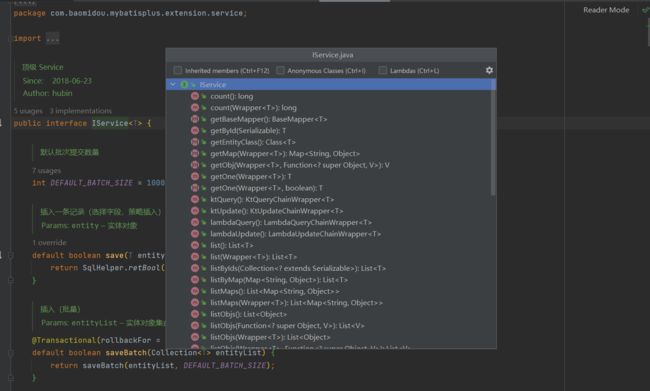Click the IService.java popup title
Screen dimensions: 650x391
pos(332,55)
